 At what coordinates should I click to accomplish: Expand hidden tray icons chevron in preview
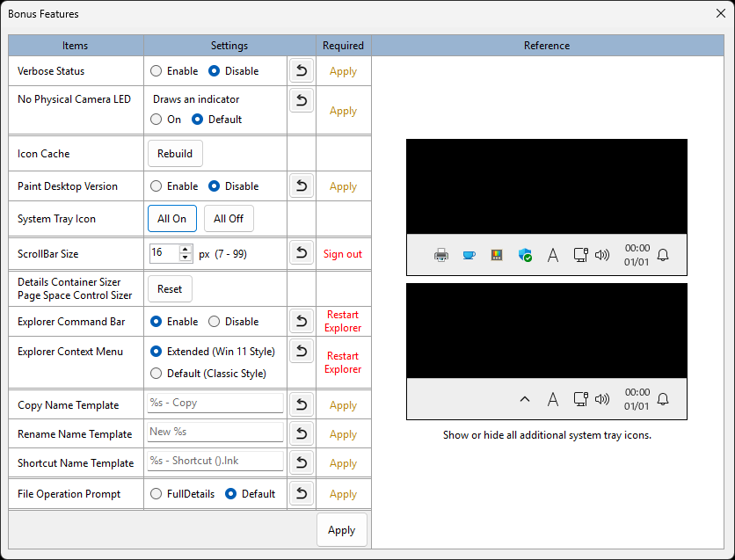(525, 399)
